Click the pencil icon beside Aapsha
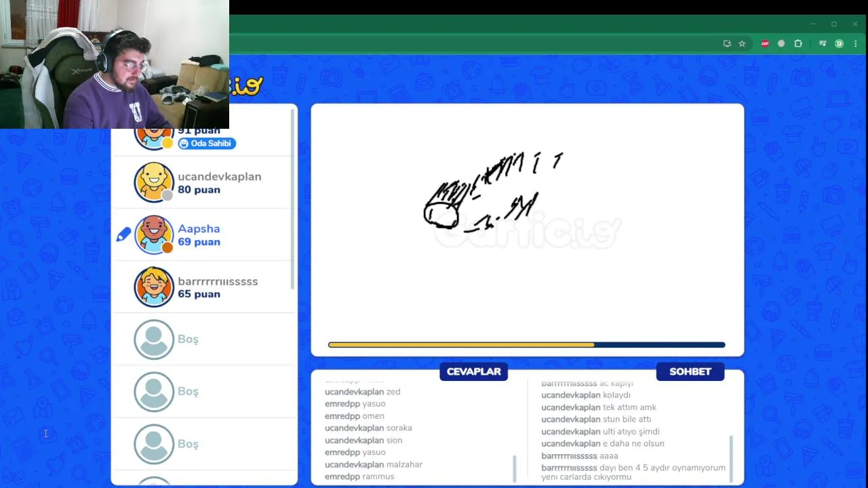The width and height of the screenshot is (868, 488). (123, 235)
